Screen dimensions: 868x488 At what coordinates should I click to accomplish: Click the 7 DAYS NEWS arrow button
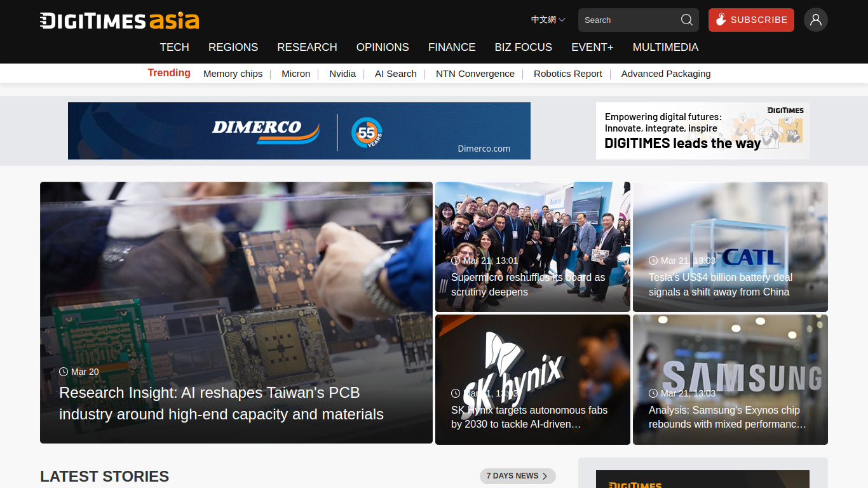click(x=518, y=476)
